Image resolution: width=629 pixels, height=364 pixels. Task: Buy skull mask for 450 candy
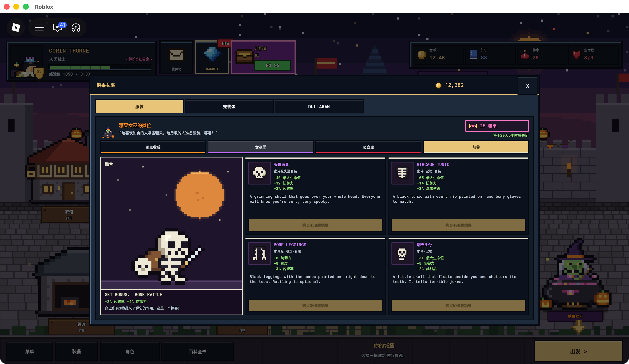pos(315,225)
